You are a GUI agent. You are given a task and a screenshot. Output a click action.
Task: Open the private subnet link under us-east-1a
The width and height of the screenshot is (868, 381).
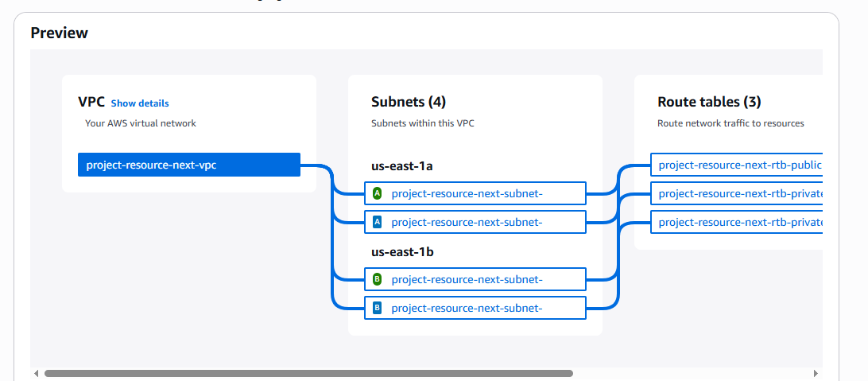point(467,222)
